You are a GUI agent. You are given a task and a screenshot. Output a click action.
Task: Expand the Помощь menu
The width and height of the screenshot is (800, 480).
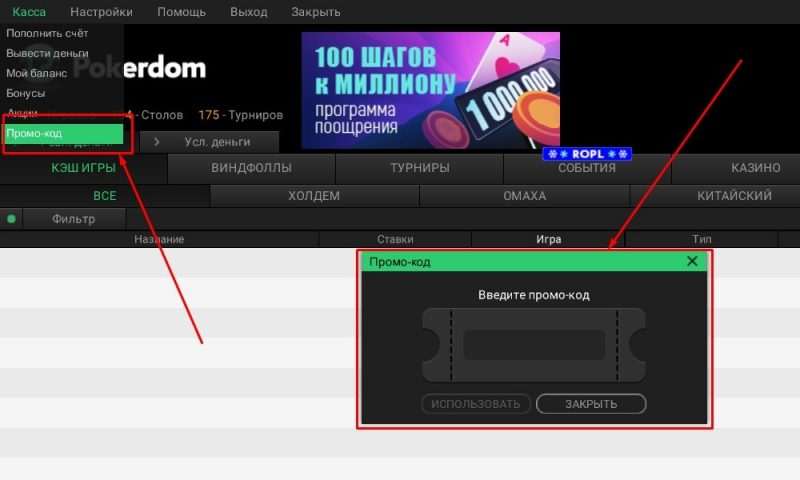(x=181, y=12)
